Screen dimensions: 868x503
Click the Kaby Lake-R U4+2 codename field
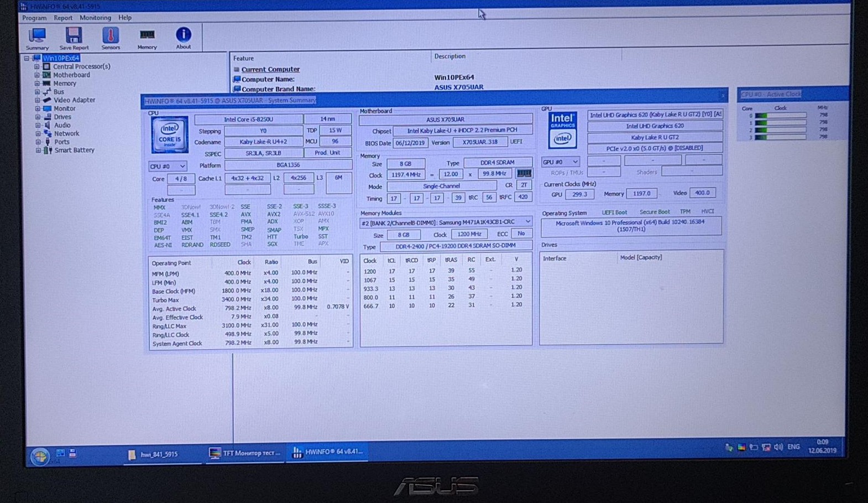point(263,142)
